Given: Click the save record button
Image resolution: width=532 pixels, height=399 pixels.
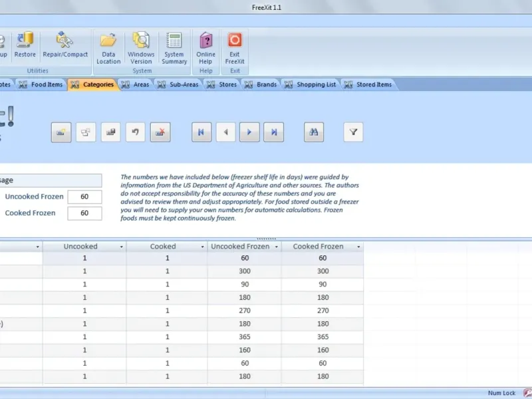Looking at the screenshot, I should pyautogui.click(x=110, y=132).
